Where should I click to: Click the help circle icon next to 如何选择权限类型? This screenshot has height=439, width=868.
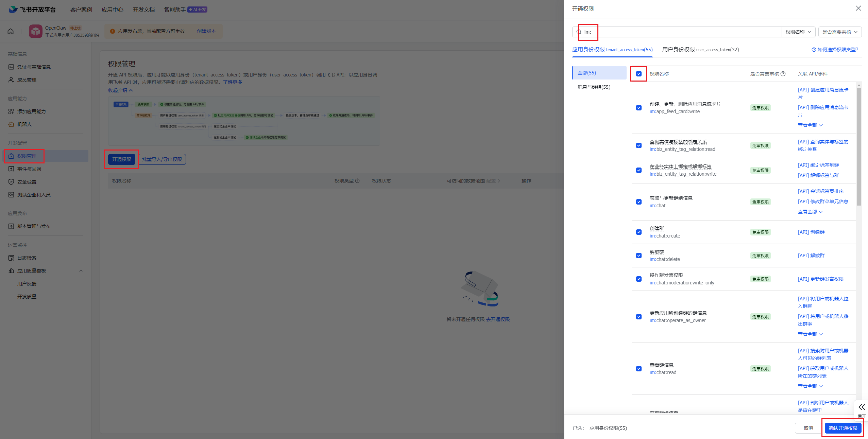point(814,50)
